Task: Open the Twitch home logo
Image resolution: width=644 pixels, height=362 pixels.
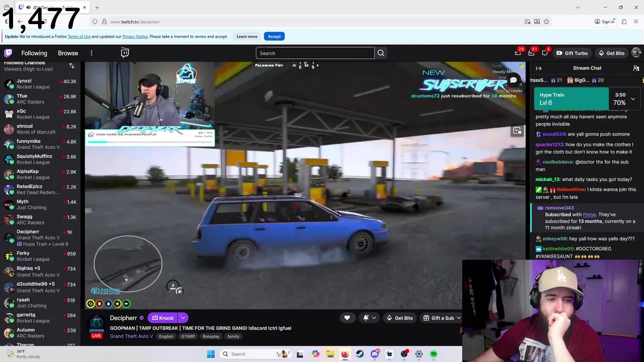Action: (8, 53)
